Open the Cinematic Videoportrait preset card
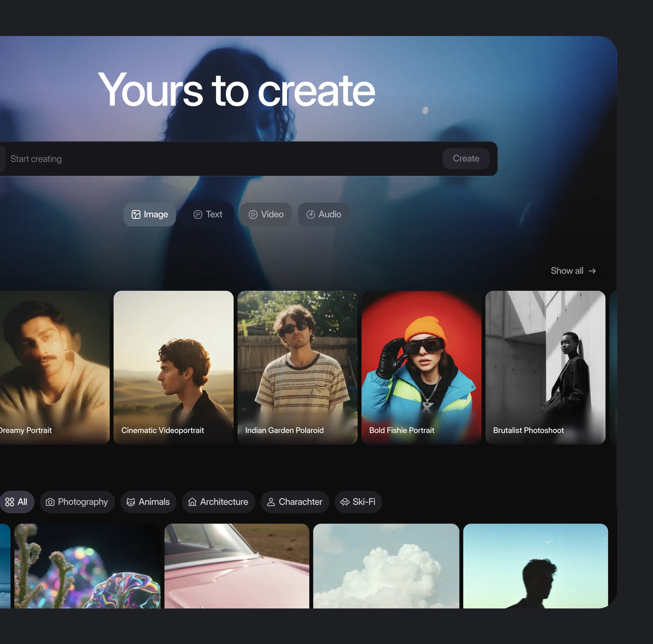The width and height of the screenshot is (653, 644). pyautogui.click(x=173, y=367)
